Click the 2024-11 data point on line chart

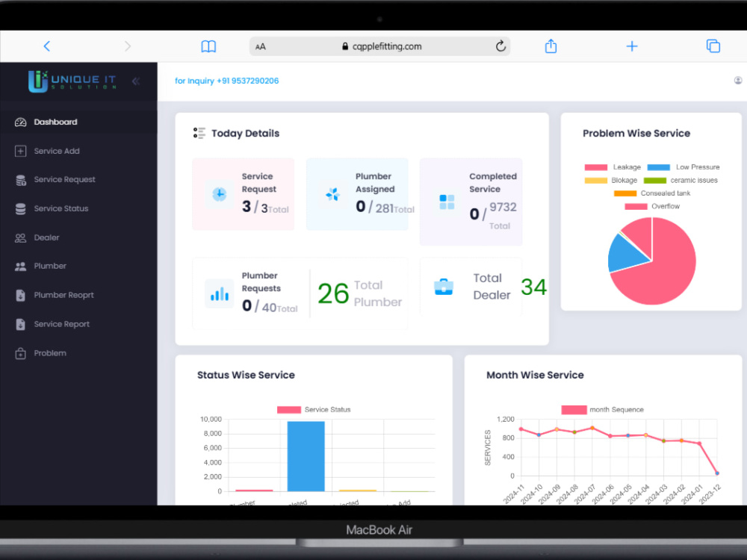pos(521,429)
